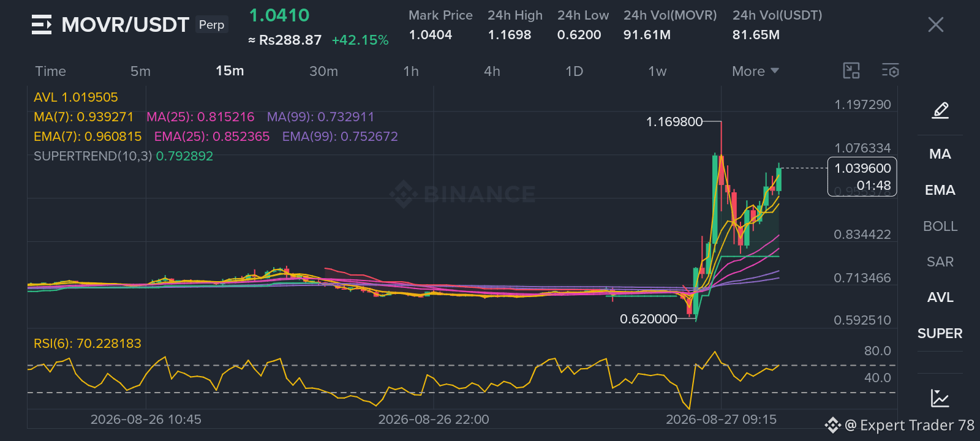Click the 24h Vol(USDT) value 81.65M

[x=756, y=35]
